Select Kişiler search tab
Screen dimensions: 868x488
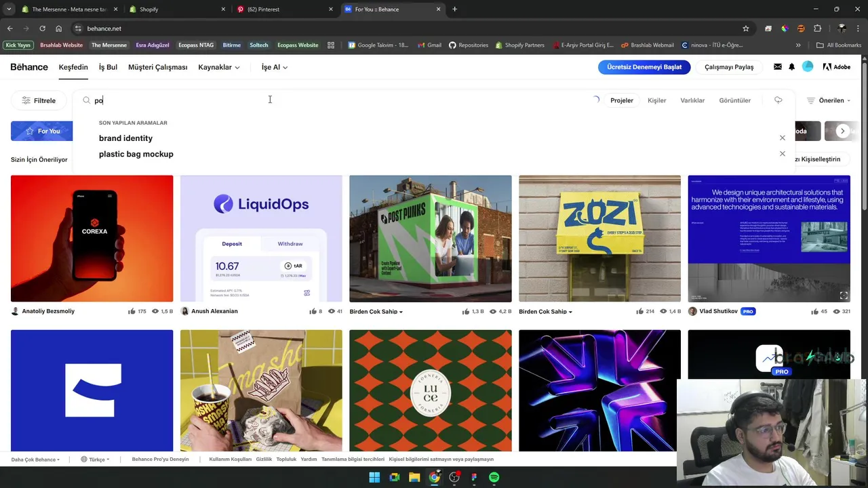point(656,100)
